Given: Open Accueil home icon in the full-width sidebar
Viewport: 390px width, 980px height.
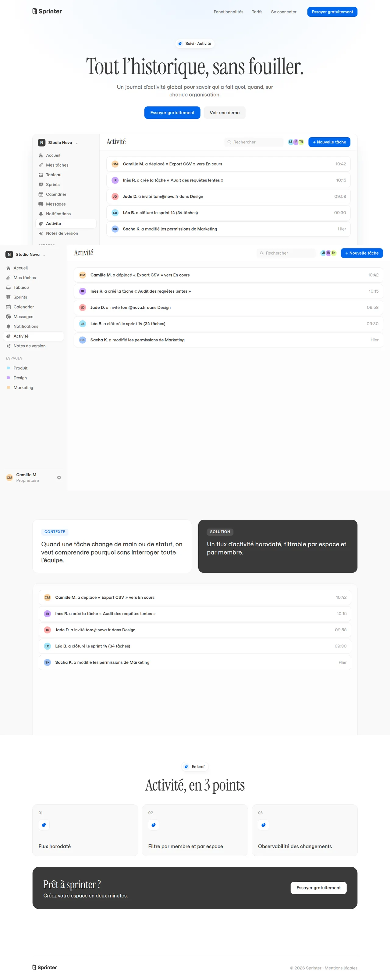Looking at the screenshot, I should (8, 268).
